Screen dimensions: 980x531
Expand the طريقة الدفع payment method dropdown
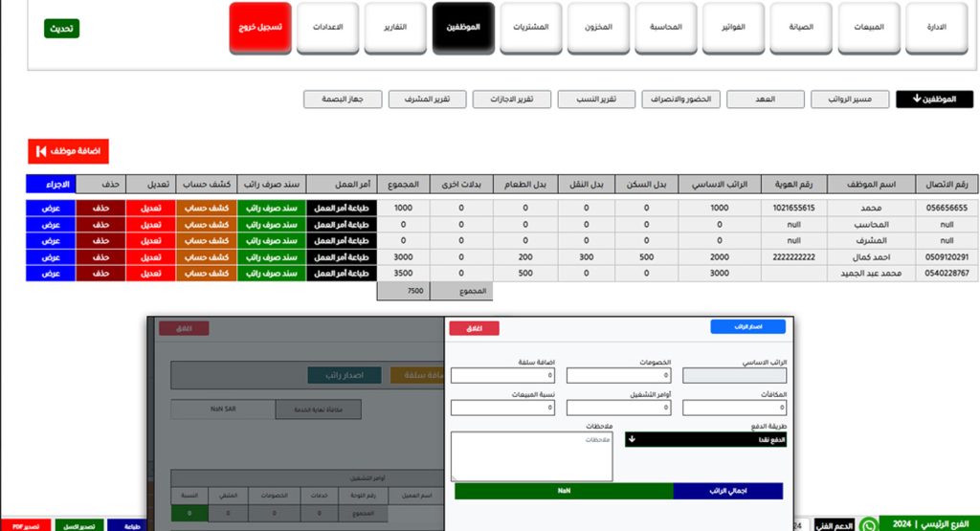point(703,439)
